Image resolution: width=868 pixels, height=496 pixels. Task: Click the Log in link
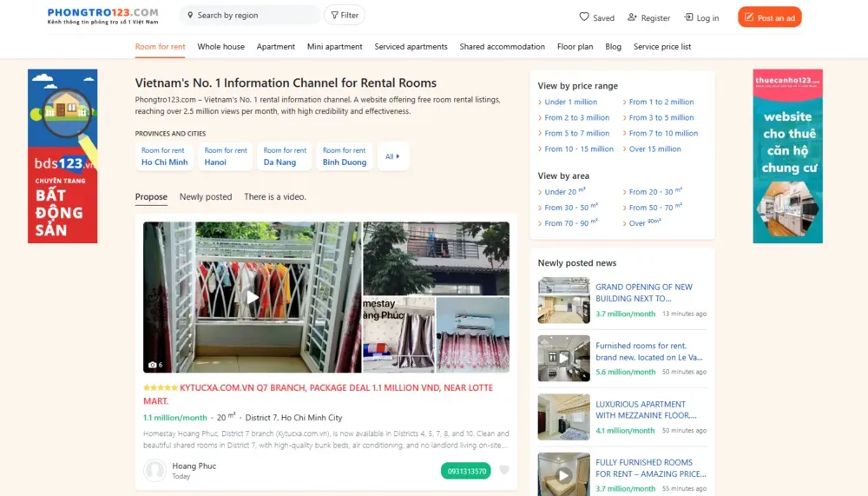(701, 17)
